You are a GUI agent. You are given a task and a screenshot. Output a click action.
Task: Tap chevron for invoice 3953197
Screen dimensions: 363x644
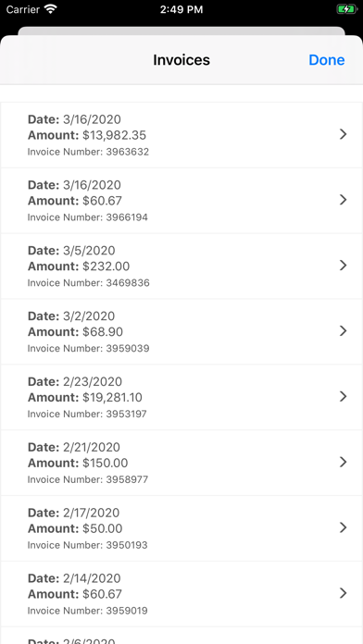[343, 396]
